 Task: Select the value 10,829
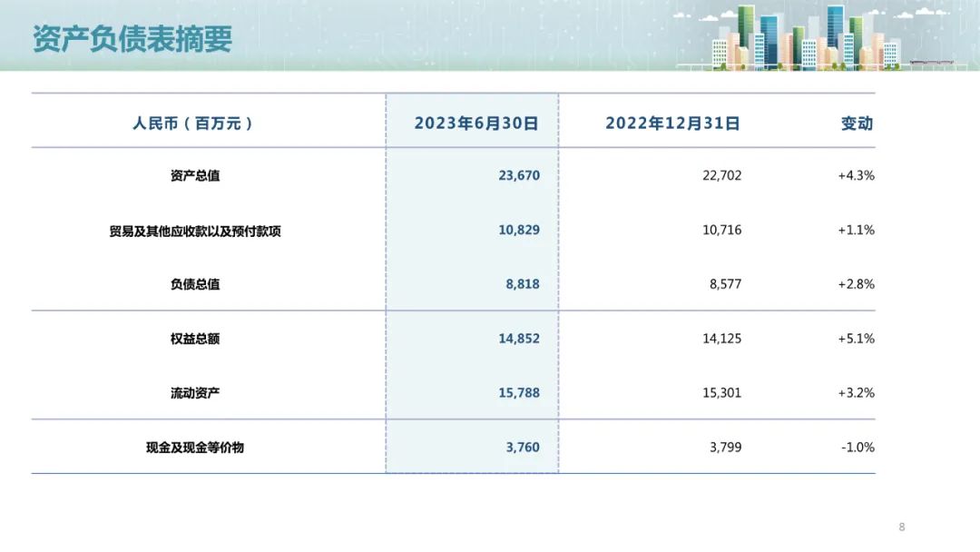(x=519, y=230)
